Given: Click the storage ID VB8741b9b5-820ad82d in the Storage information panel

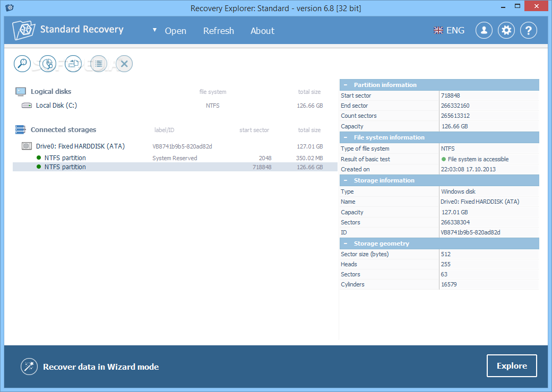Looking at the screenshot, I should click(x=470, y=232).
